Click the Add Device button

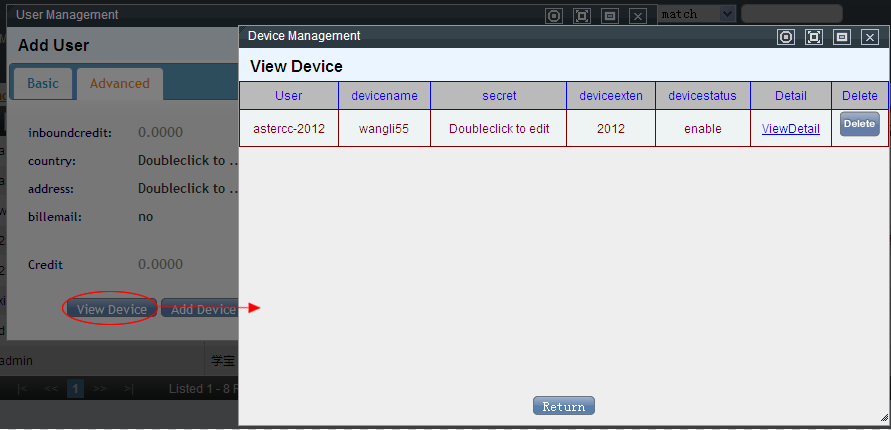pyautogui.click(x=200, y=309)
